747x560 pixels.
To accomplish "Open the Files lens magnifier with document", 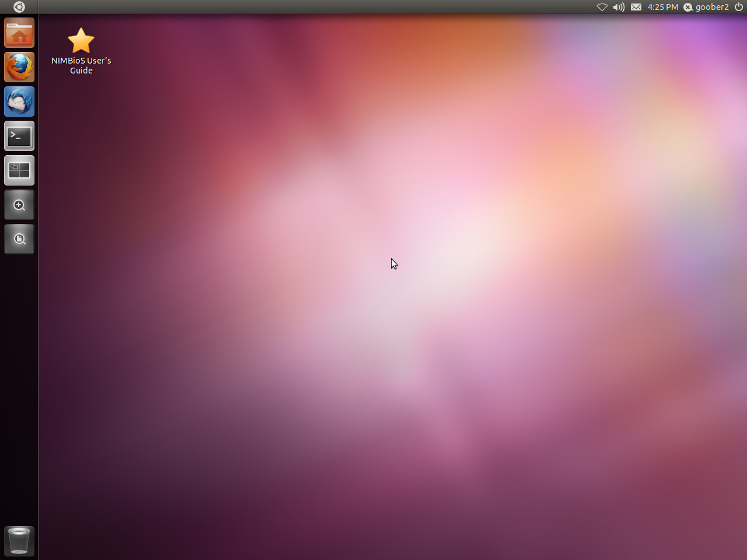I will pos(19,239).
